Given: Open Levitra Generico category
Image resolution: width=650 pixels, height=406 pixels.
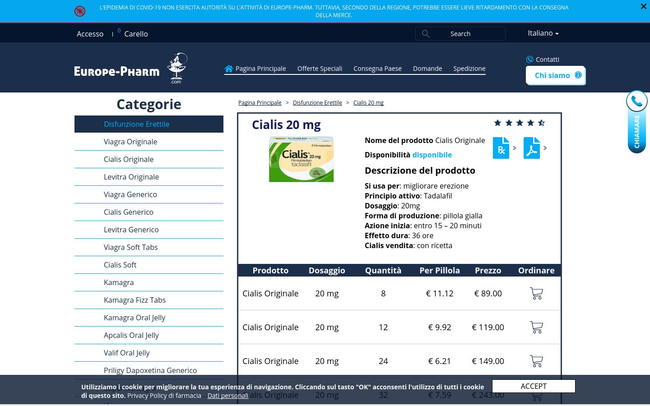Looking at the screenshot, I should 131,230.
